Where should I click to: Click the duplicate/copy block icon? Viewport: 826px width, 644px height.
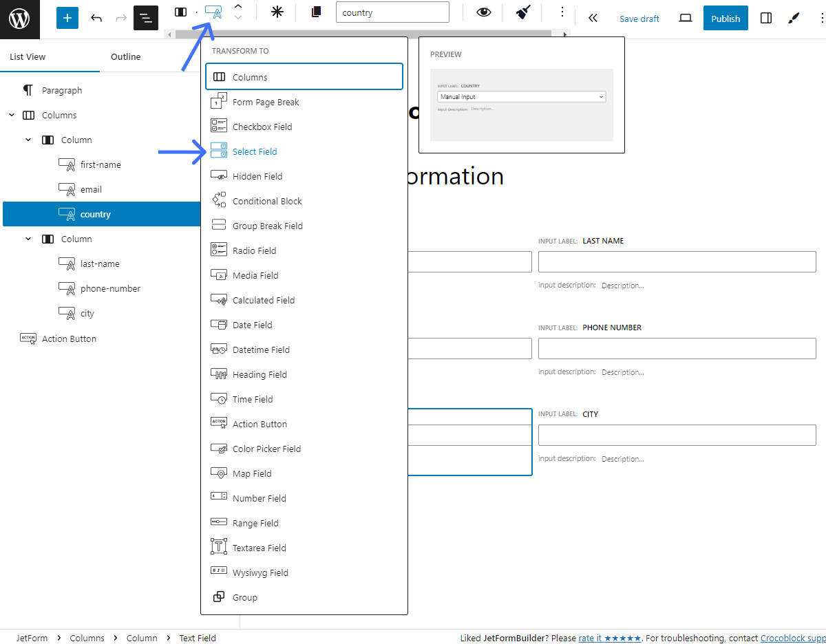pos(316,12)
